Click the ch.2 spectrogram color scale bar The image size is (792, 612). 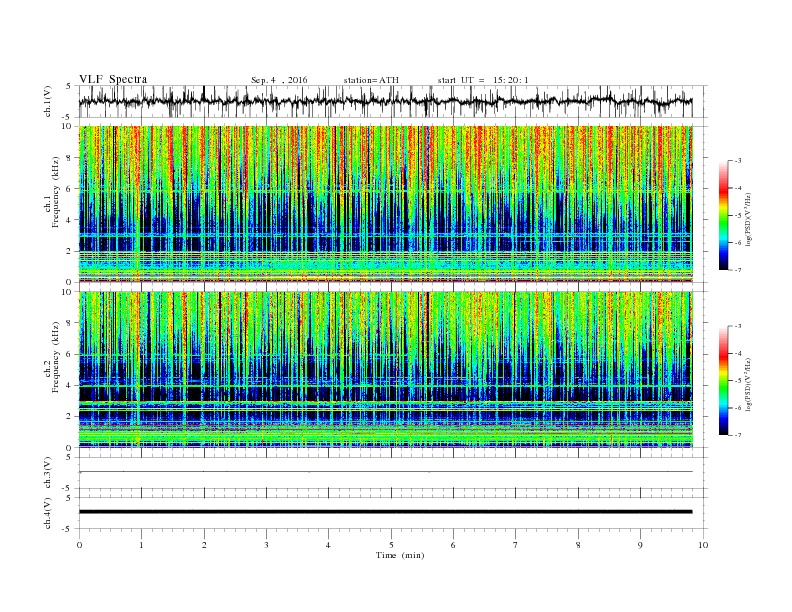click(x=724, y=380)
